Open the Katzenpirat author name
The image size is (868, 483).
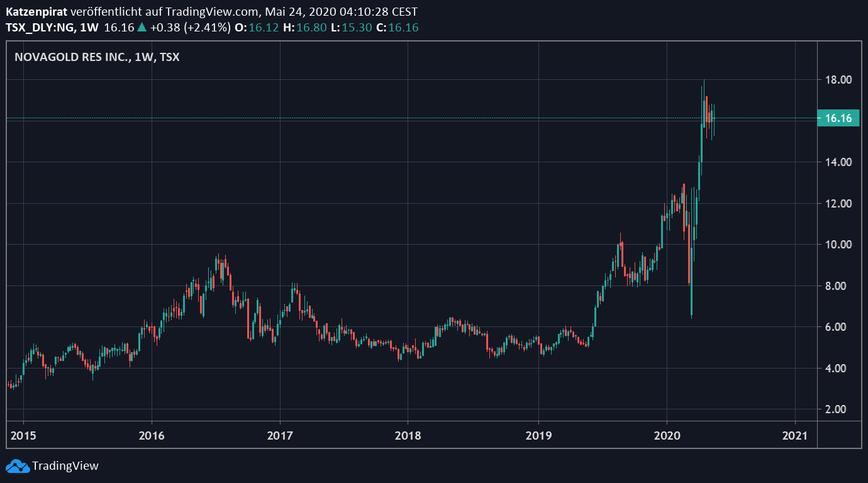coord(36,12)
